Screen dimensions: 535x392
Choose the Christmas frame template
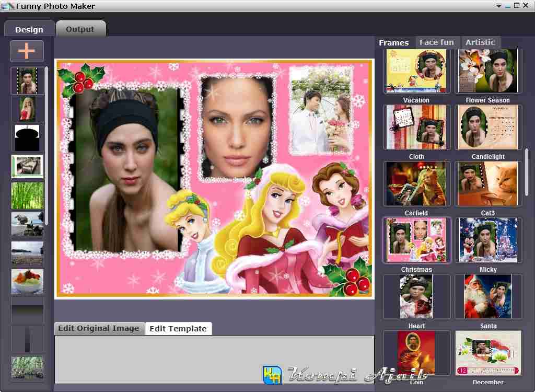point(416,240)
